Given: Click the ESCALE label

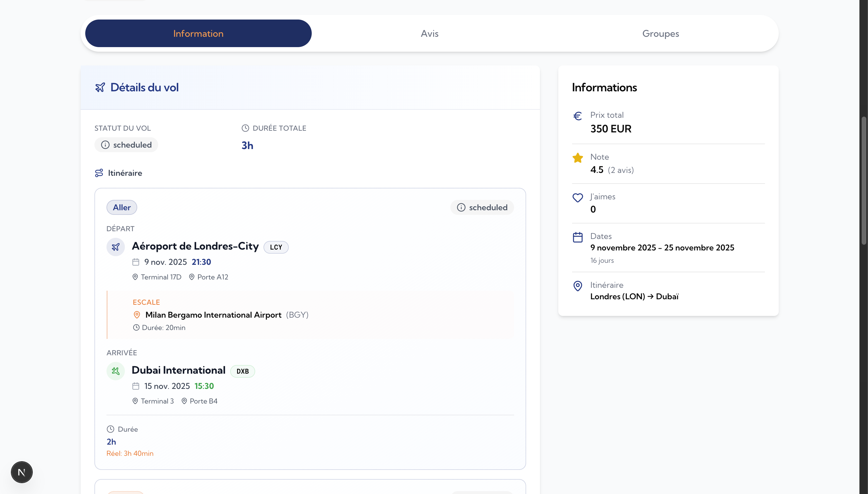Looking at the screenshot, I should 146,302.
